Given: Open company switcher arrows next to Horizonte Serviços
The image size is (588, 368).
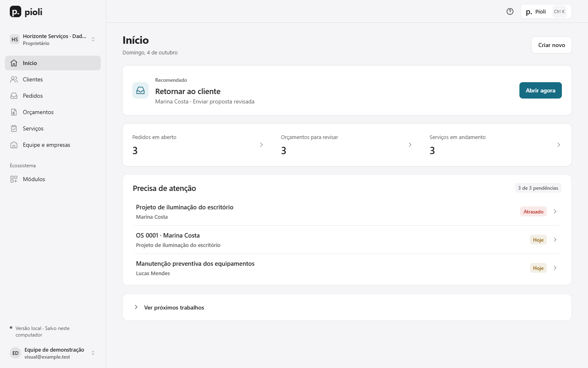Looking at the screenshot, I should click(93, 39).
